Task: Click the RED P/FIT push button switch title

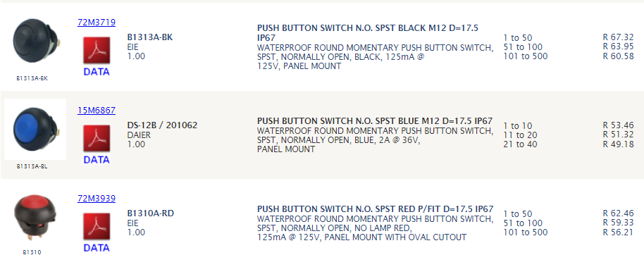Action: point(375,209)
